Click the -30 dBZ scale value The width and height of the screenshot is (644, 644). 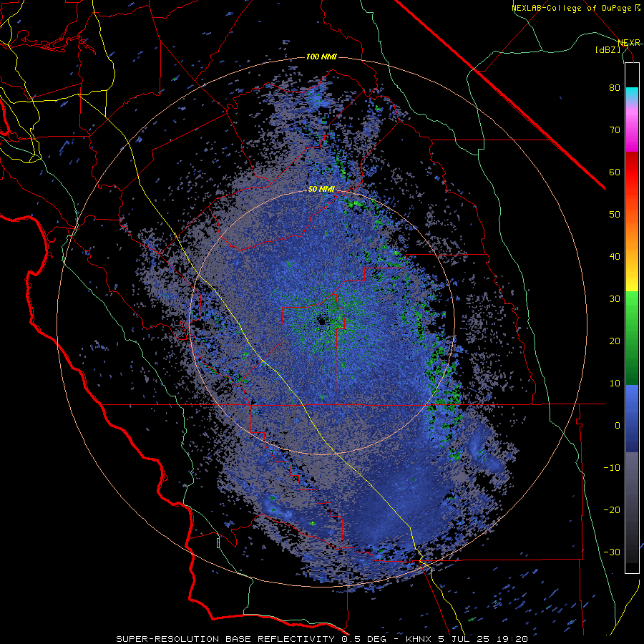point(612,552)
